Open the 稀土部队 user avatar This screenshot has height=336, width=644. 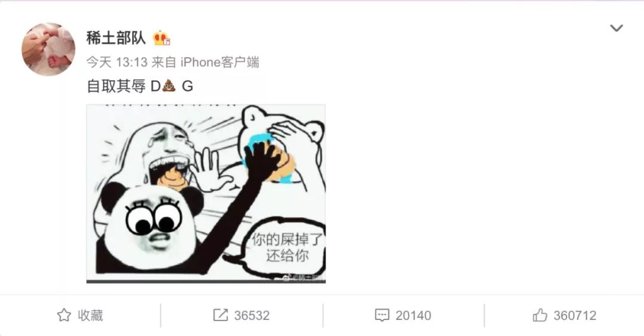coord(48,49)
